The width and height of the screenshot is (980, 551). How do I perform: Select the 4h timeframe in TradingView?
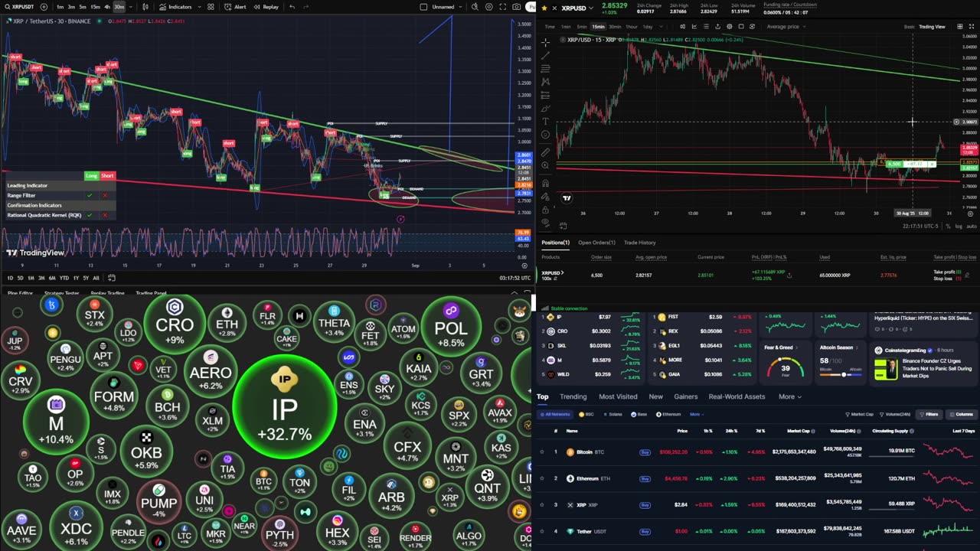pos(107,7)
